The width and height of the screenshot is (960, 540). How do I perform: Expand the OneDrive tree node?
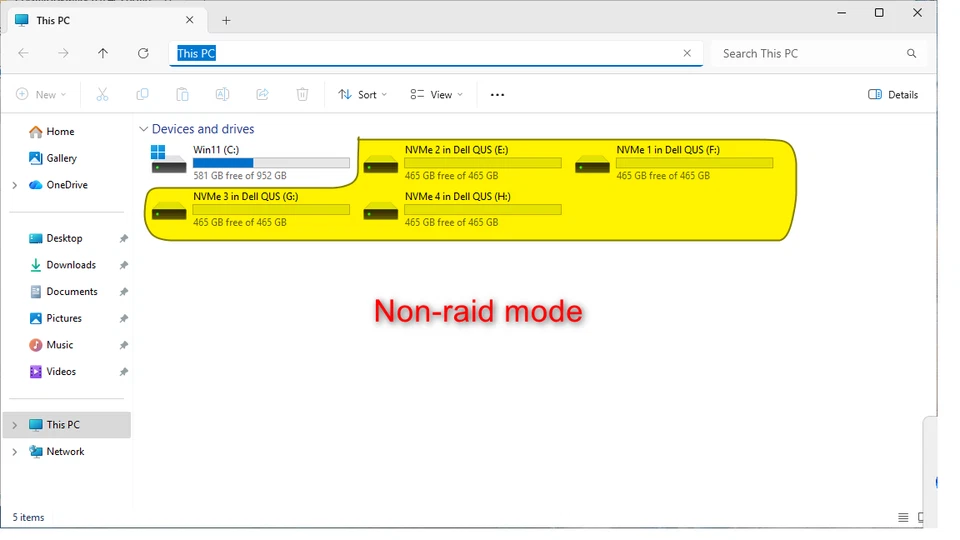click(x=15, y=185)
